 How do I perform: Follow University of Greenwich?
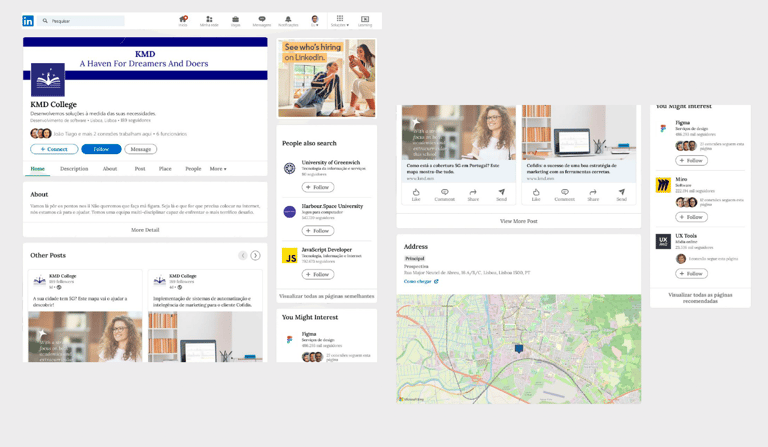(318, 187)
